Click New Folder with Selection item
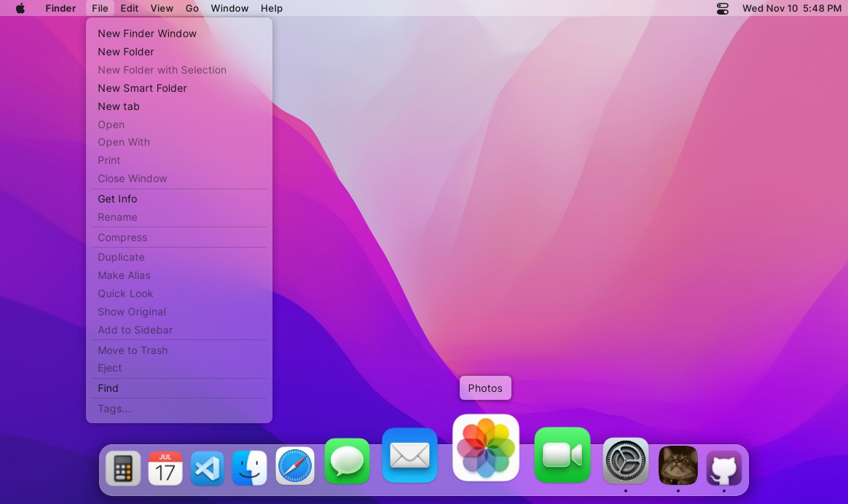 tap(179, 70)
